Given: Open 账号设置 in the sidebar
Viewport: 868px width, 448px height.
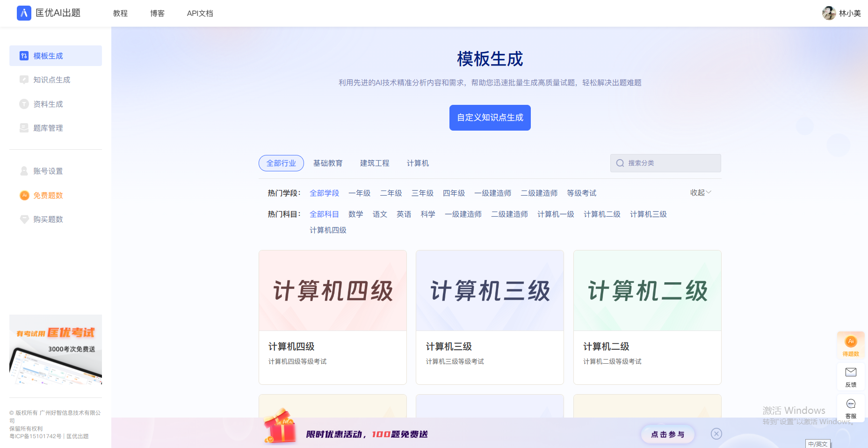Looking at the screenshot, I should (56, 171).
